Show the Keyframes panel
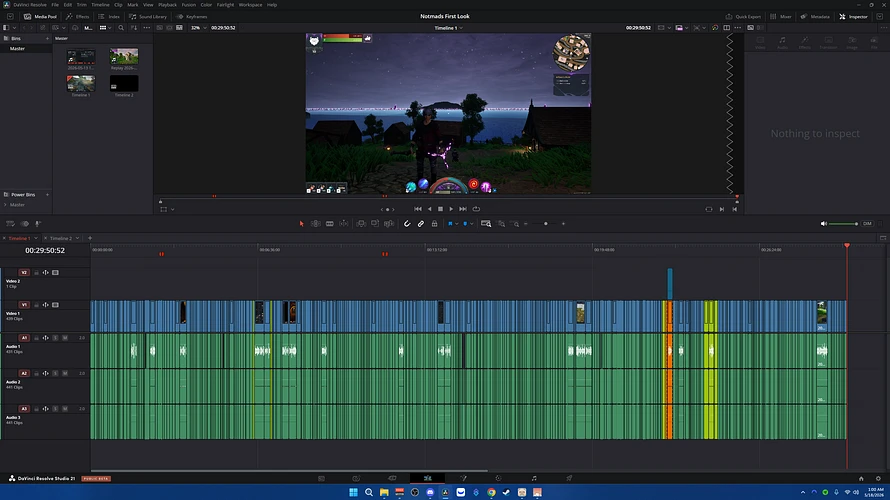890x500 pixels. 192,16
